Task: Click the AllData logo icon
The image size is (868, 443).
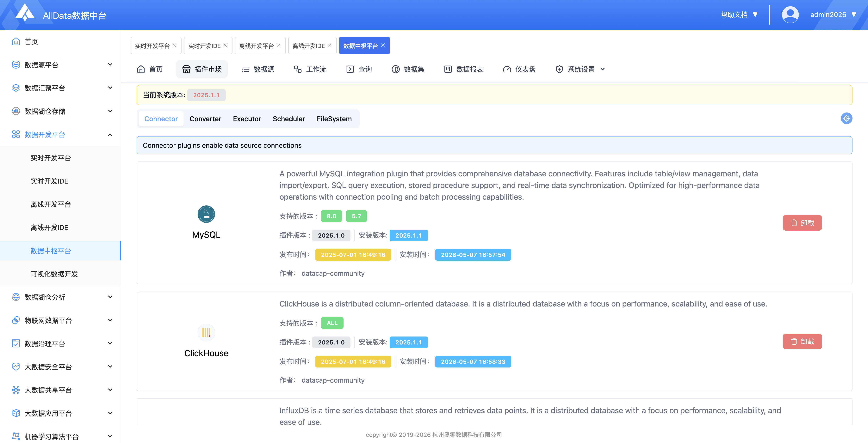Action: point(25,13)
